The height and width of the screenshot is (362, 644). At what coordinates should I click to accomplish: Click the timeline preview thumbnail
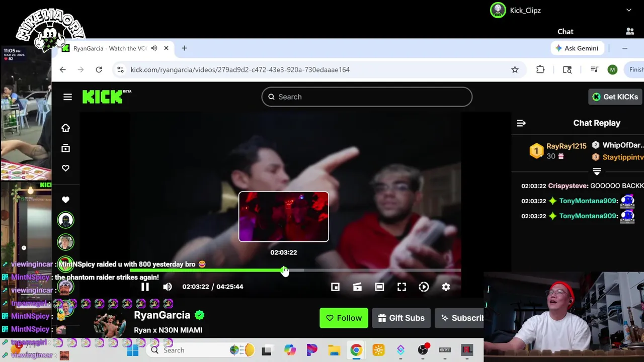283,216
